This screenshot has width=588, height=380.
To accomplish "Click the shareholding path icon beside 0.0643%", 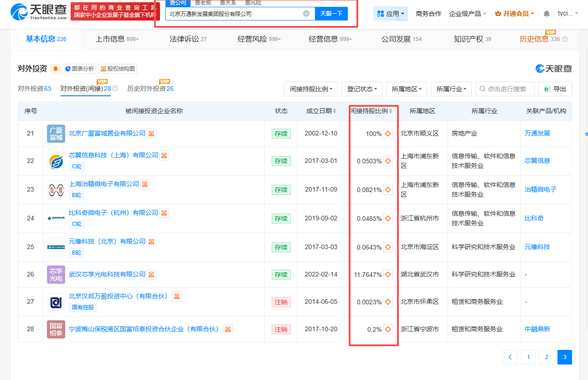I will point(388,247).
